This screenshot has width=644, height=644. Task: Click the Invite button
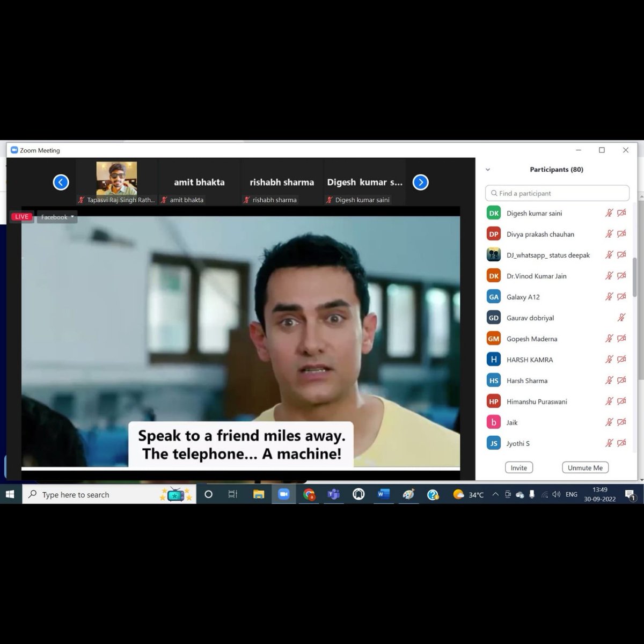coord(518,467)
